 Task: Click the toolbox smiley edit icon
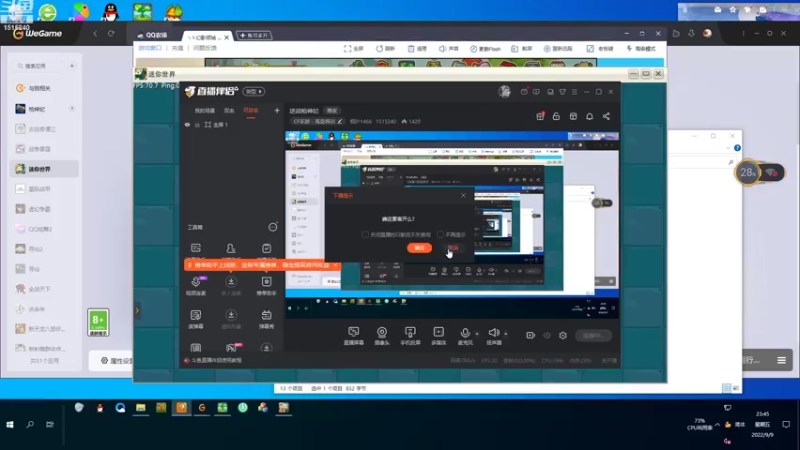pyautogui.click(x=273, y=227)
